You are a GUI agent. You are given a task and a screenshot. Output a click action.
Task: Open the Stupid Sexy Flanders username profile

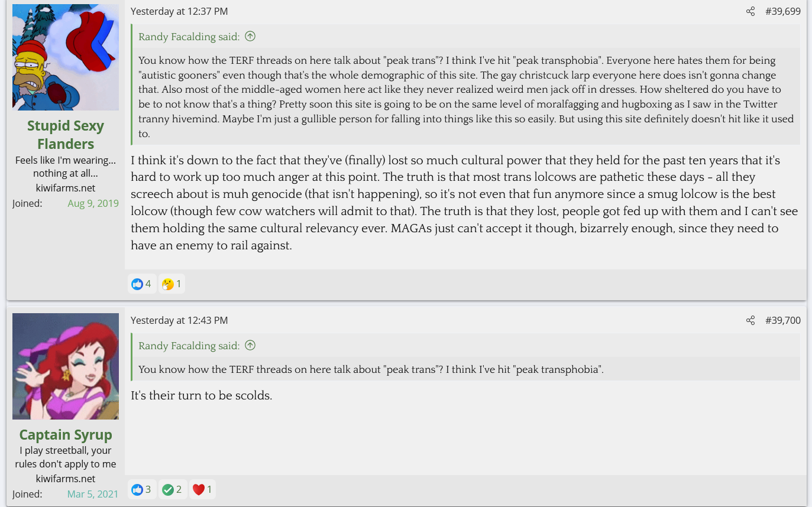(66, 135)
